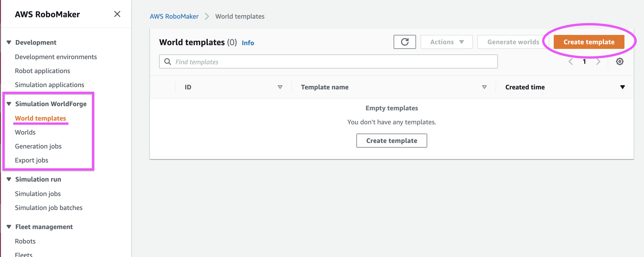The image size is (644, 257).
Task: Collapse the Fleet management section
Action: [9, 227]
